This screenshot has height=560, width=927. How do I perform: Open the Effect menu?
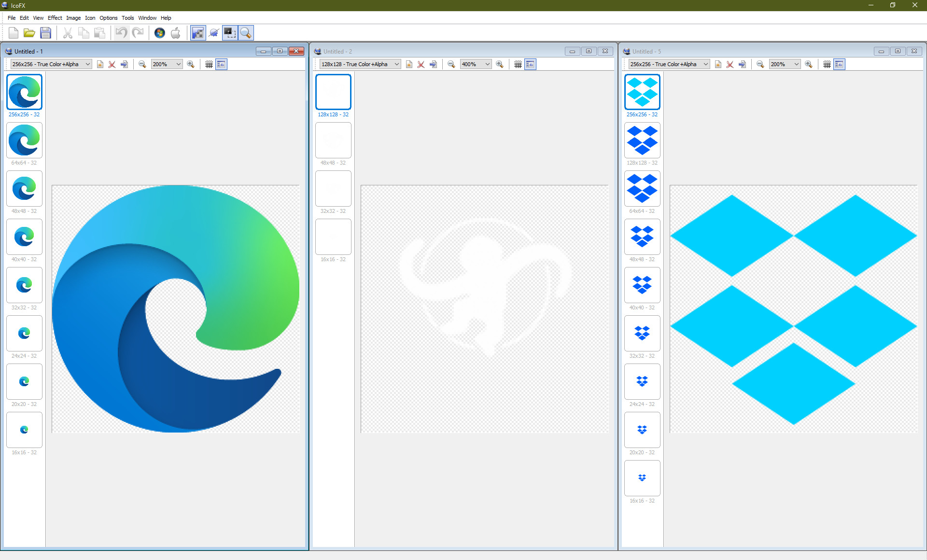(55, 18)
